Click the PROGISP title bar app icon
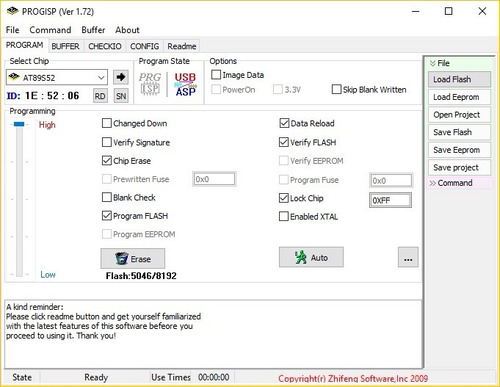Screen dimensions: 500x387 pyautogui.click(x=12, y=11)
